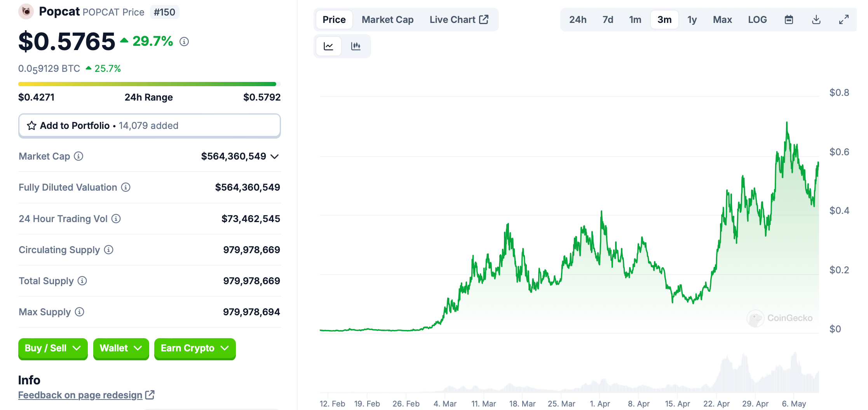Click the 0.0₅9129 BTC price text

(x=49, y=69)
